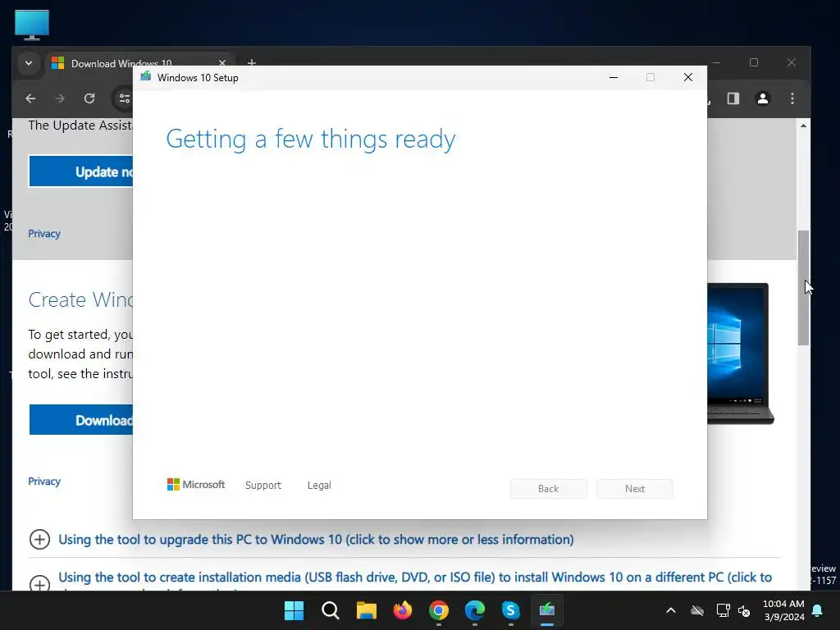Click 'Getting a few things ready' heading
The width and height of the screenshot is (840, 630).
tap(311, 139)
